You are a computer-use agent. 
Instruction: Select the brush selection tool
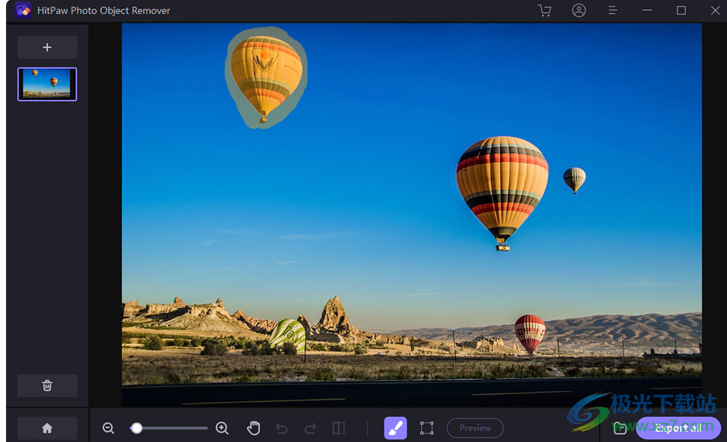coord(395,428)
